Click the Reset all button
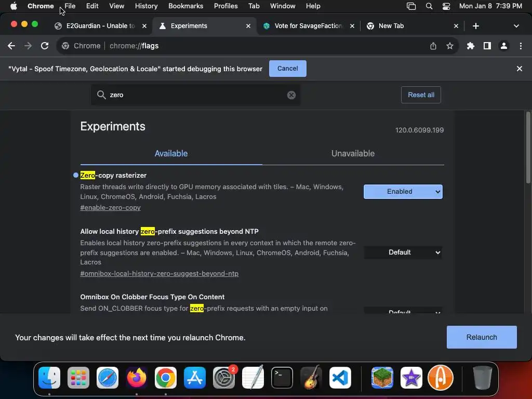This screenshot has height=399, width=532. click(x=421, y=95)
